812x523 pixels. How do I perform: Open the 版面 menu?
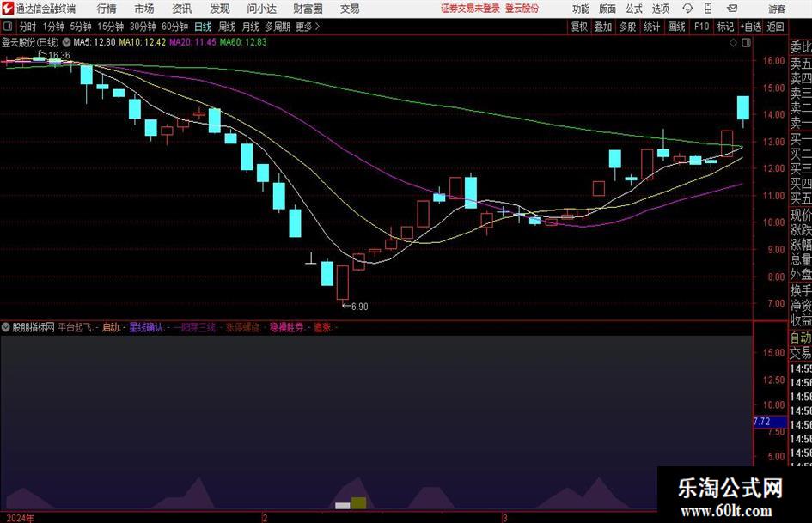[x=607, y=9]
